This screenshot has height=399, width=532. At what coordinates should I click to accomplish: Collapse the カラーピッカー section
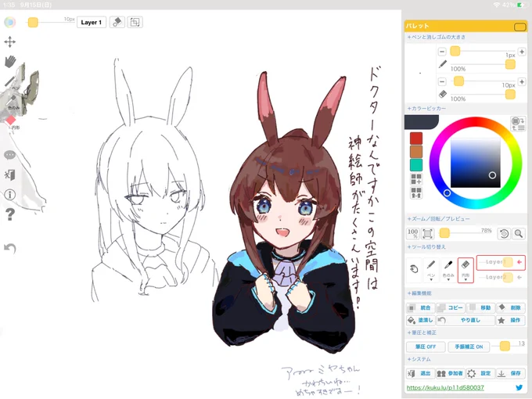tap(427, 108)
